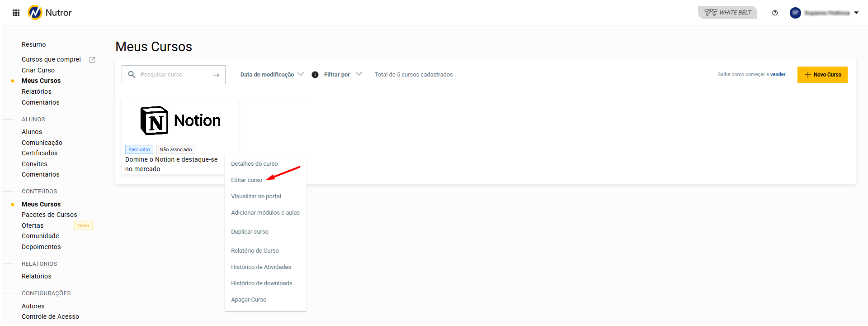
Task: Click the Novo Curso button
Action: click(x=822, y=75)
